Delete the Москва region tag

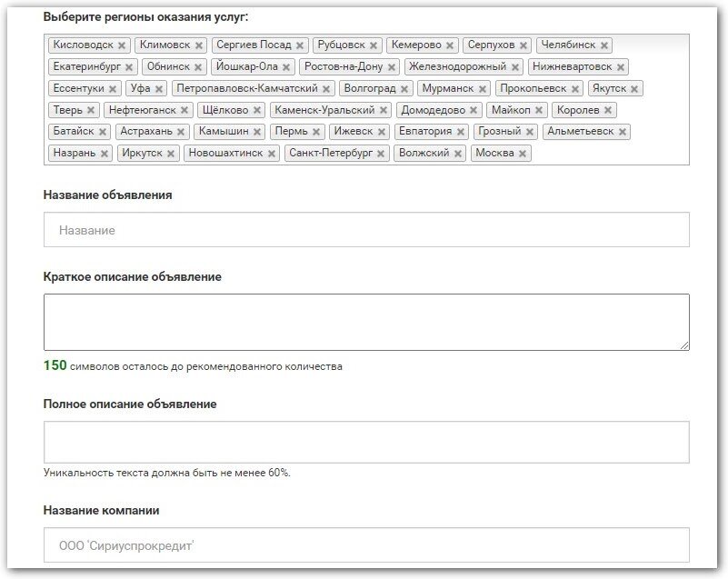click(523, 154)
